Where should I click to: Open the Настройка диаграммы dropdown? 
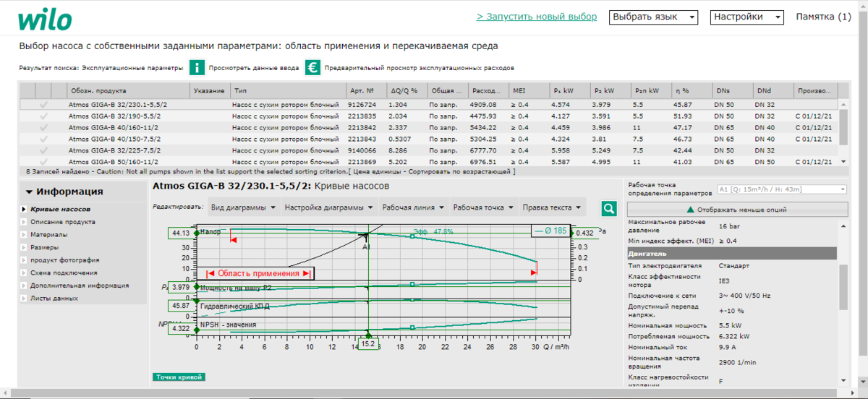(x=328, y=207)
